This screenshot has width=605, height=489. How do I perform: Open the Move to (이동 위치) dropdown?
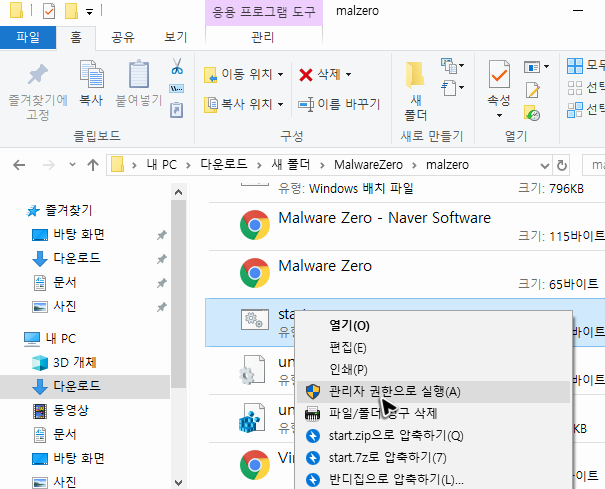click(244, 74)
